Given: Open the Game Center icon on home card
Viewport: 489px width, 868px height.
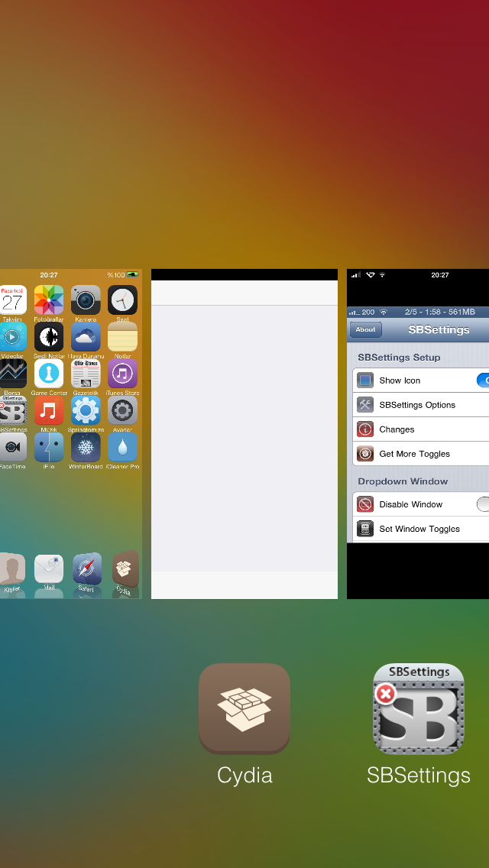Looking at the screenshot, I should point(49,374).
